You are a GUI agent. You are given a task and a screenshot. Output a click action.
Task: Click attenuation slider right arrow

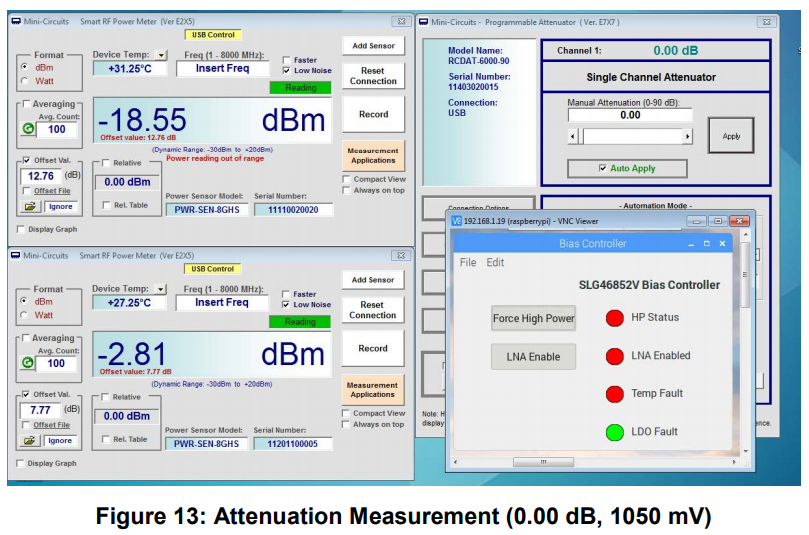(687, 136)
